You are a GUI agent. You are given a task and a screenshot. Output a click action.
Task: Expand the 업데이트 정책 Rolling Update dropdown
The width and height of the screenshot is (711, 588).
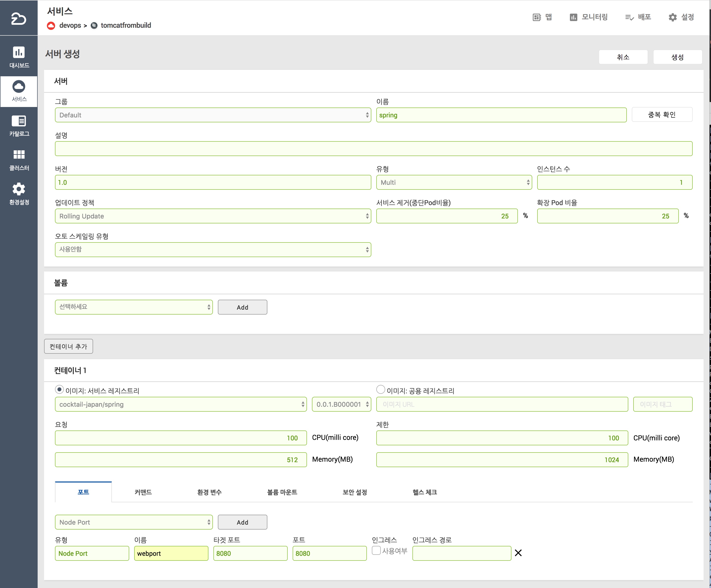coord(213,216)
